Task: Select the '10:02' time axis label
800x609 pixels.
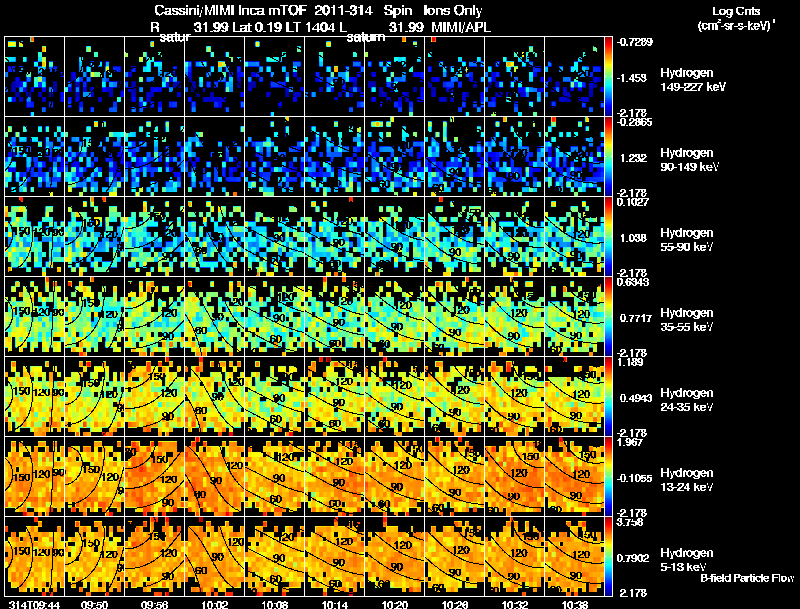Action: [x=215, y=604]
